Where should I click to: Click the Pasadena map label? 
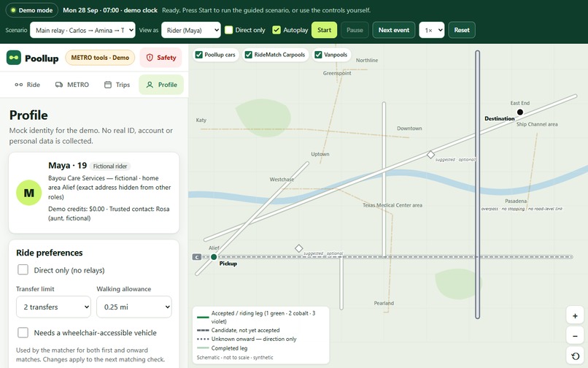516,201
